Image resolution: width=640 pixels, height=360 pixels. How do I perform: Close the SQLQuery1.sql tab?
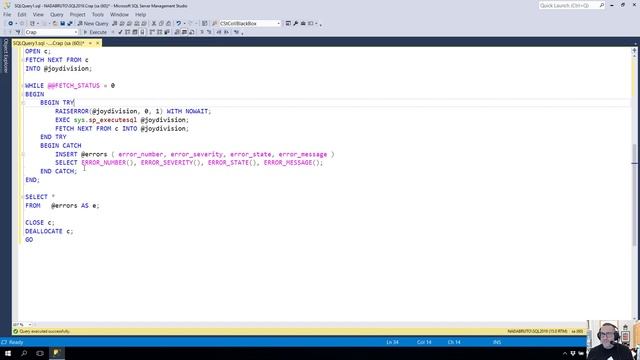(x=98, y=43)
